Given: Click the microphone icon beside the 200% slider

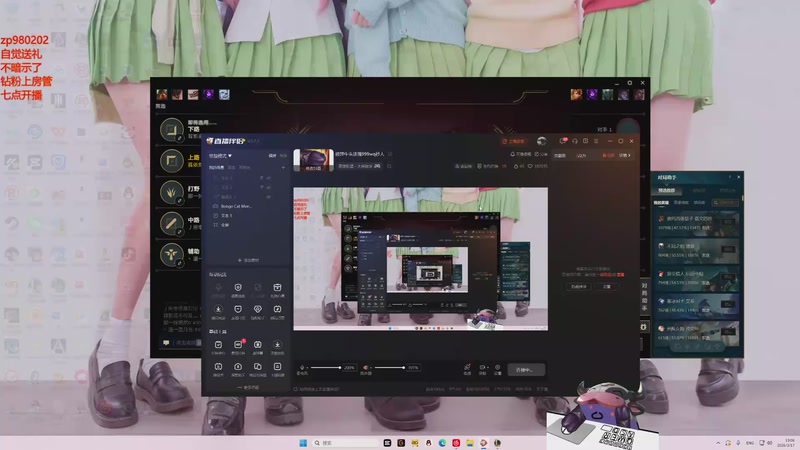Looking at the screenshot, I should (x=302, y=367).
